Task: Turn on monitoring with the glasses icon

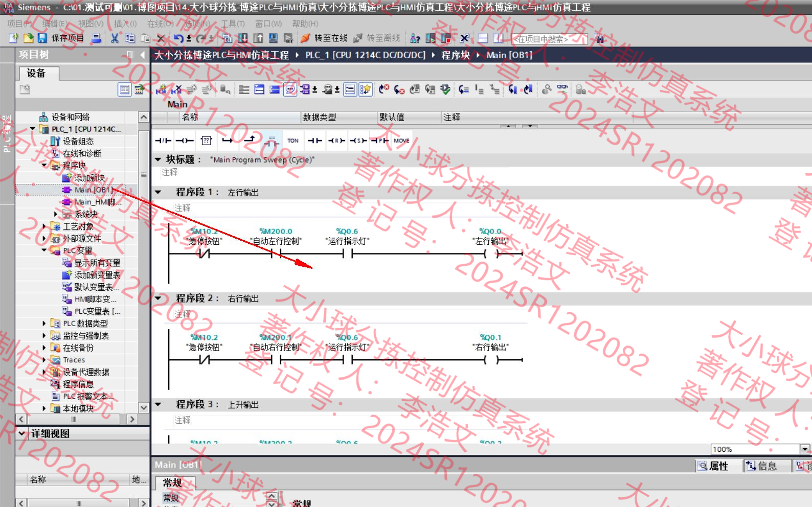Action: [x=562, y=90]
